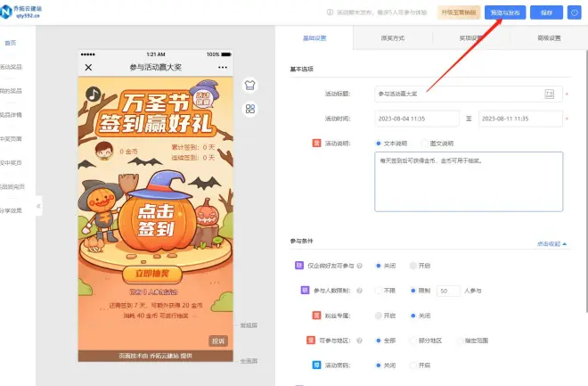
Task: Switch to the 派奖方式 tab
Action: click(x=393, y=38)
